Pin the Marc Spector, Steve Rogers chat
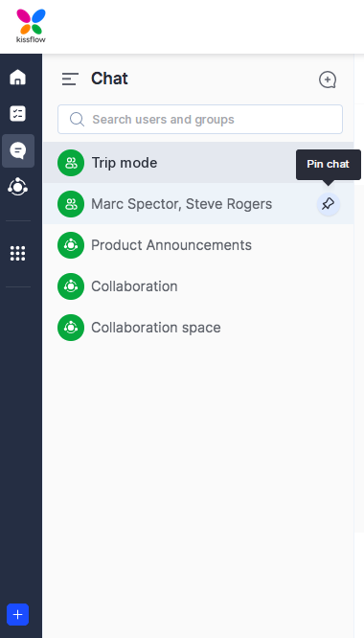Image resolution: width=364 pixels, height=638 pixels. [329, 204]
